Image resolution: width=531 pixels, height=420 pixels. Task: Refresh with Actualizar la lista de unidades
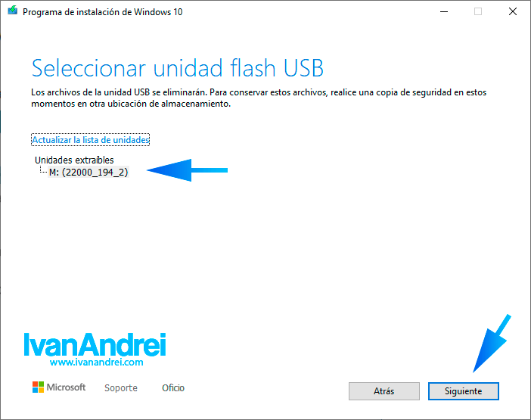pyautogui.click(x=91, y=140)
